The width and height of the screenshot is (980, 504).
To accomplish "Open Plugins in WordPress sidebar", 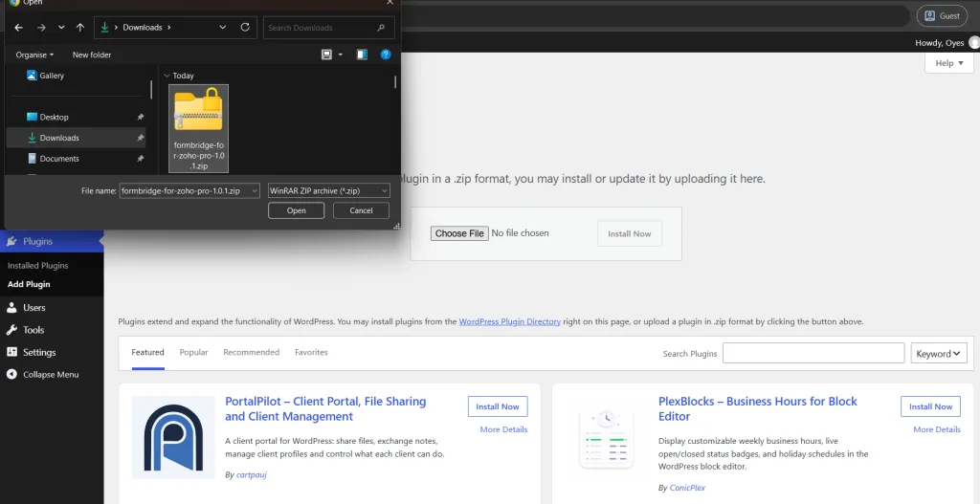I will coord(52,242).
